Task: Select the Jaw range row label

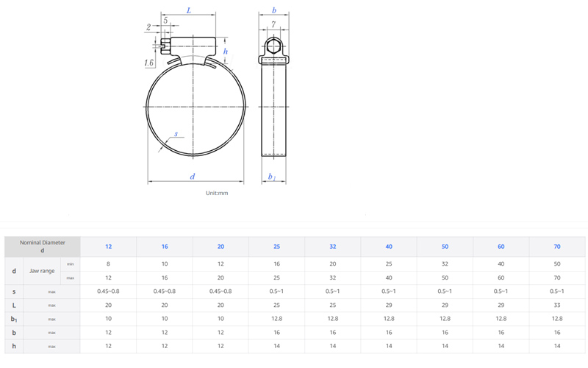Action: click(42, 271)
